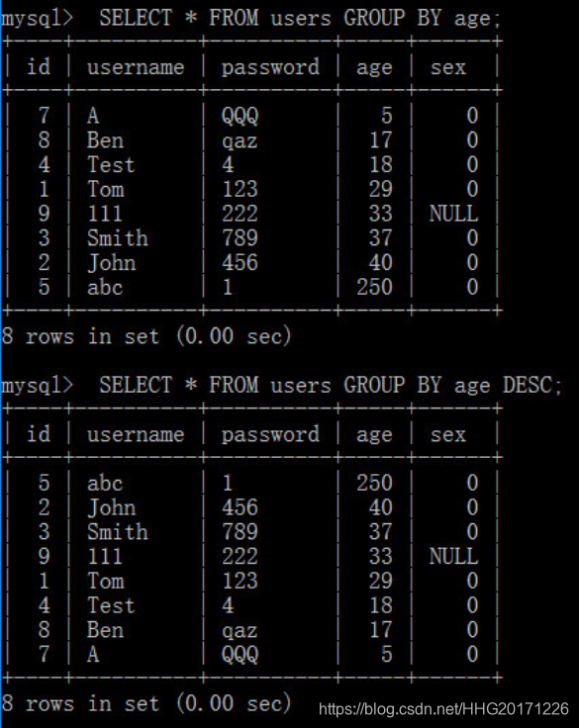
Task: Select username 'Test' in the DESC result table
Action: pos(111,606)
